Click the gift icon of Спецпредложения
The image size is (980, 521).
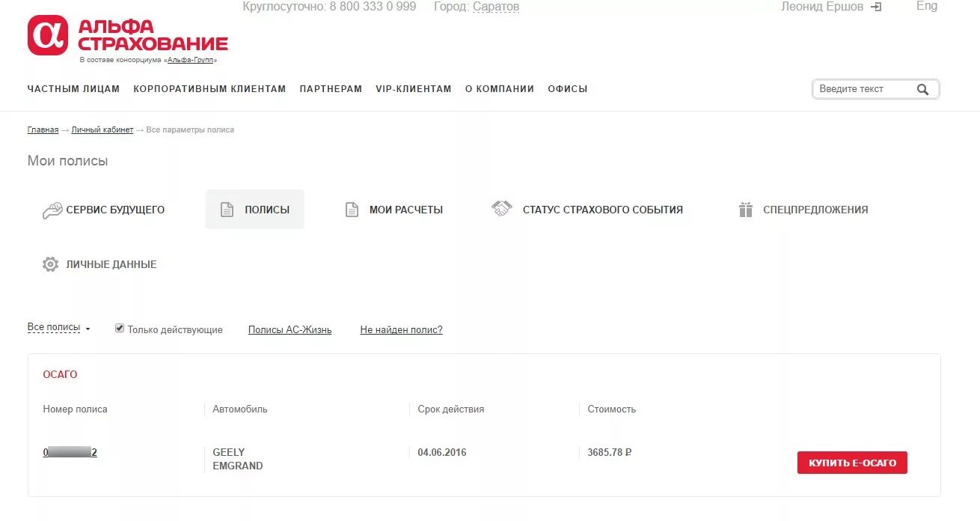pyautogui.click(x=745, y=210)
